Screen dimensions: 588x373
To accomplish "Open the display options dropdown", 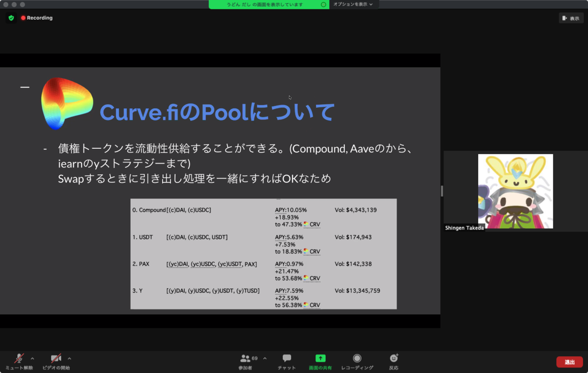I will click(353, 4).
